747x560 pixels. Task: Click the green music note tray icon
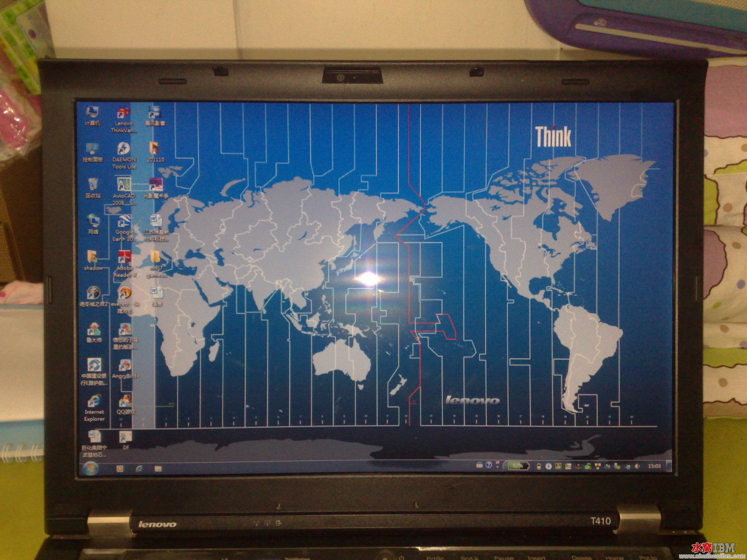click(x=588, y=467)
